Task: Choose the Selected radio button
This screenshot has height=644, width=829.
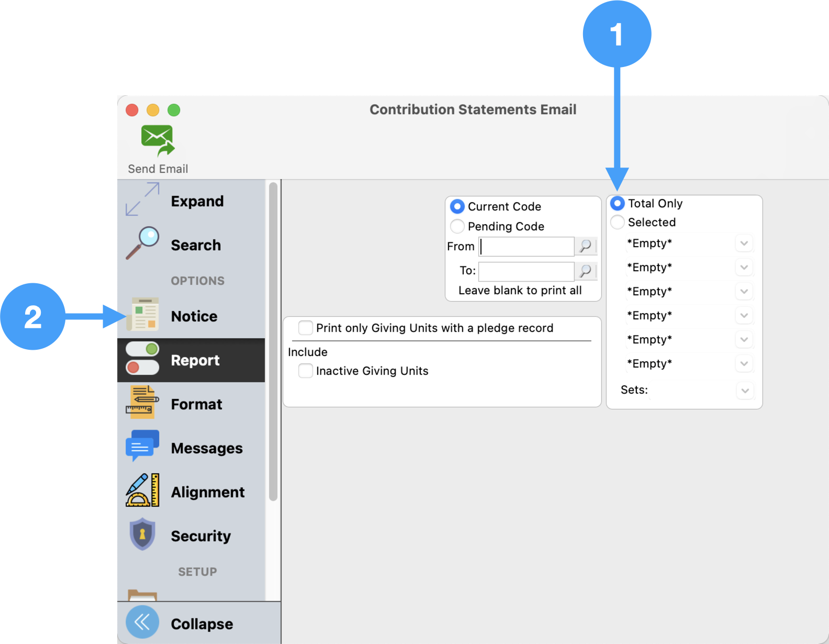Action: coord(618,222)
